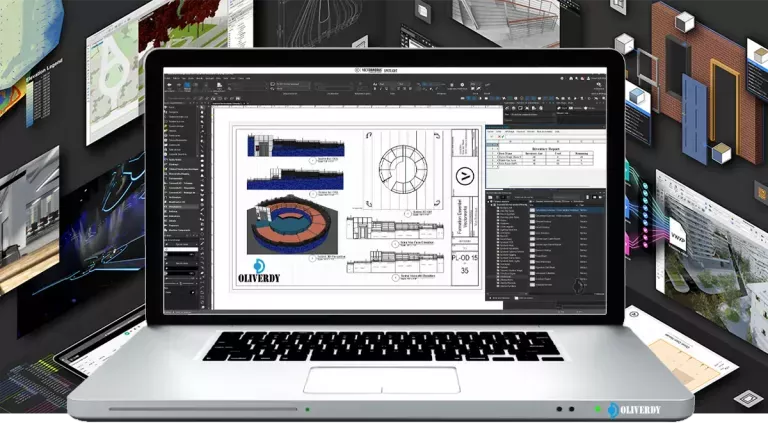The height and width of the screenshot is (432, 768).
Task: Click the back arrow in Vectorworks' top toolbar
Action: click(169, 85)
